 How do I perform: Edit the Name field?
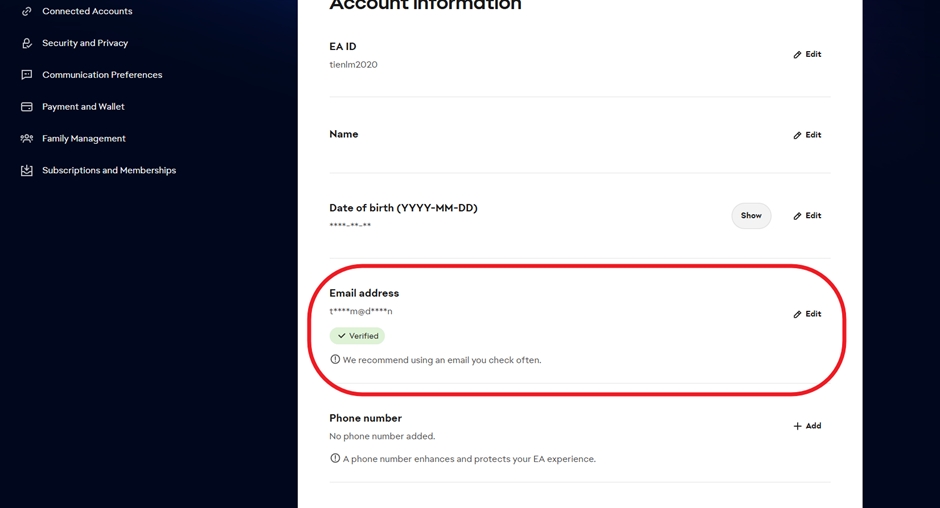[x=807, y=135]
